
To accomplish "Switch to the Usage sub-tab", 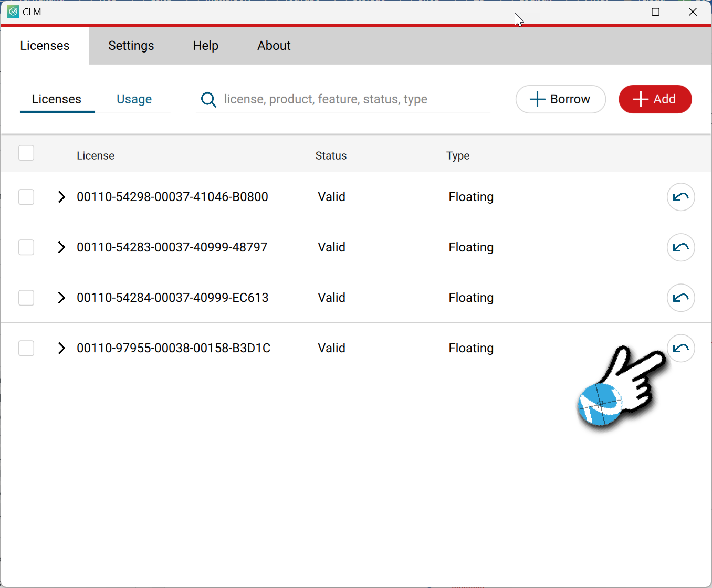I will pos(134,99).
